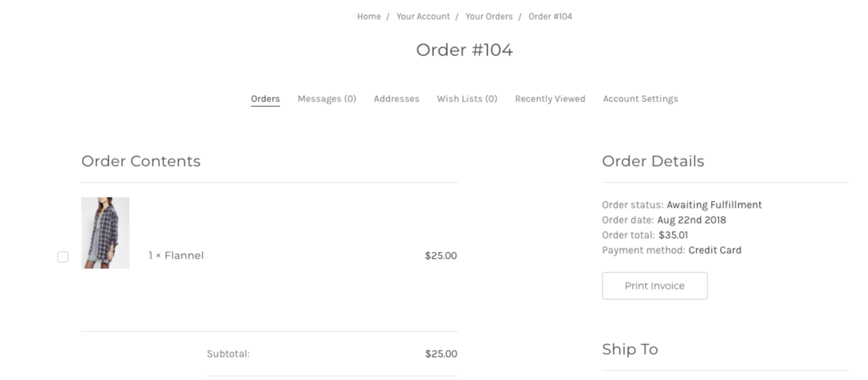View the Wish Lists (0) tab
This screenshot has width=868, height=380.
click(x=466, y=98)
